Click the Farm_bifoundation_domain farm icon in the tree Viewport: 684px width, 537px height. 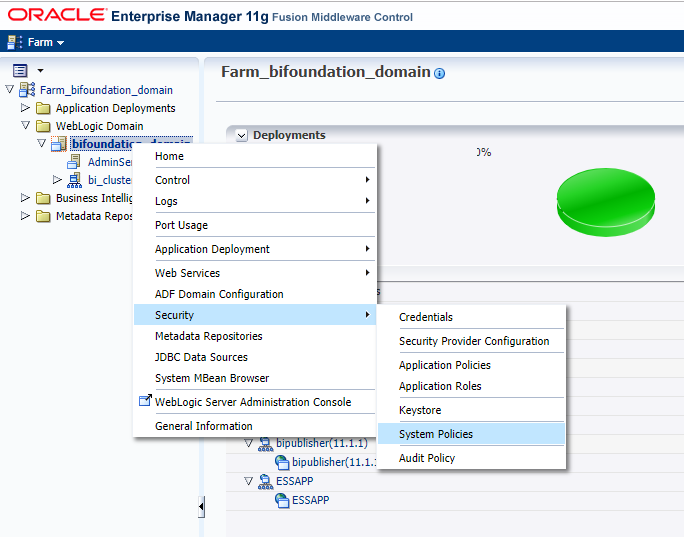pyautogui.click(x=27, y=89)
